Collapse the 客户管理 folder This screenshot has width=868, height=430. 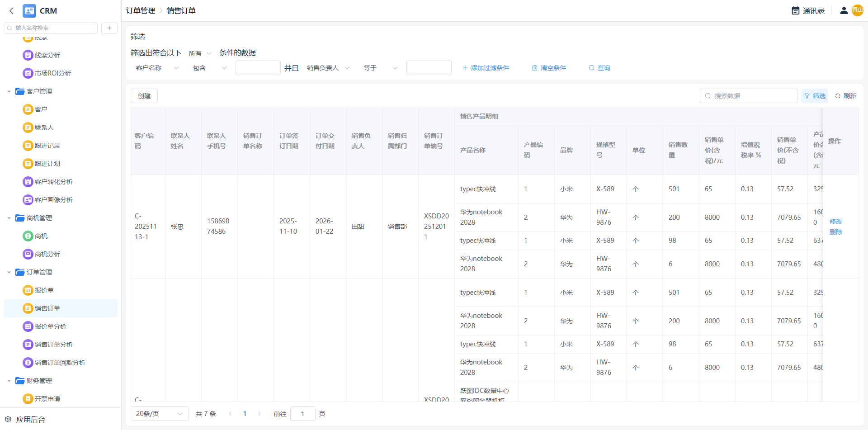pyautogui.click(x=9, y=91)
